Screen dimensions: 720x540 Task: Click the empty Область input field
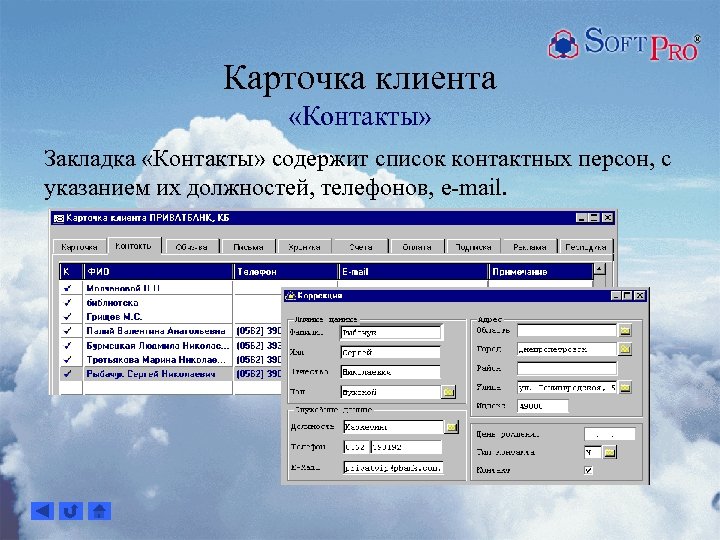[x=567, y=330]
